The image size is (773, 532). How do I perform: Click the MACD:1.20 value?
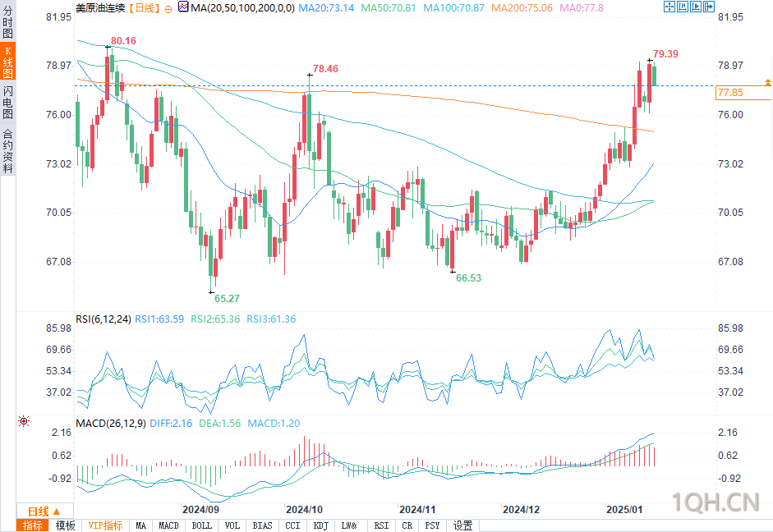[x=274, y=424]
